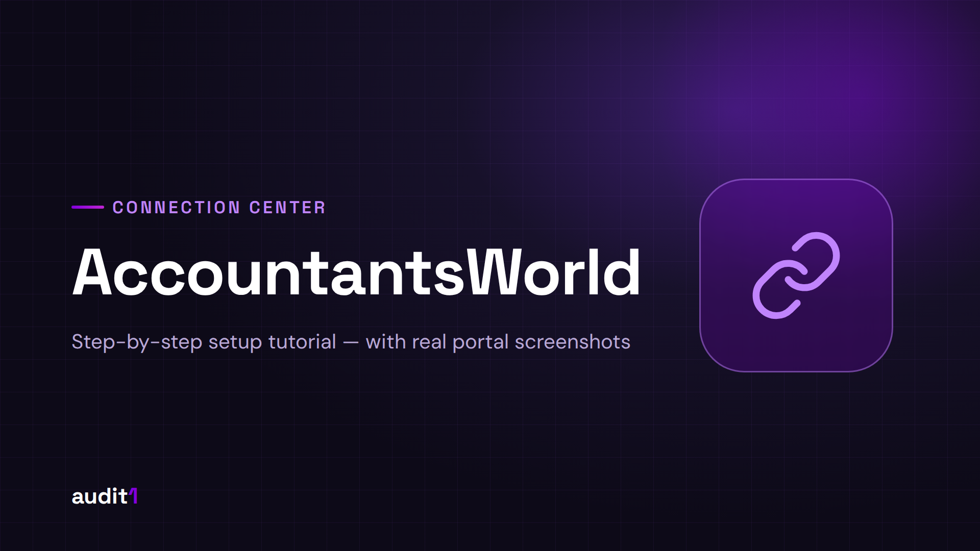Screen dimensions: 980x551
Task: Click the 'Step-by-step setup tutorial' subtitle
Action: (x=351, y=342)
